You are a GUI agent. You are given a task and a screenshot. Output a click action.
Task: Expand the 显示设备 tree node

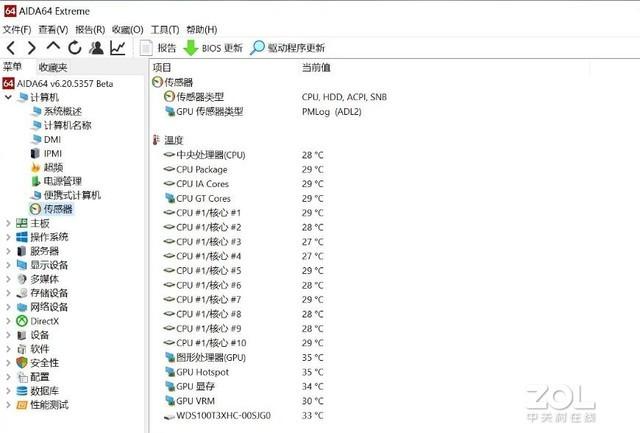[x=8, y=265]
